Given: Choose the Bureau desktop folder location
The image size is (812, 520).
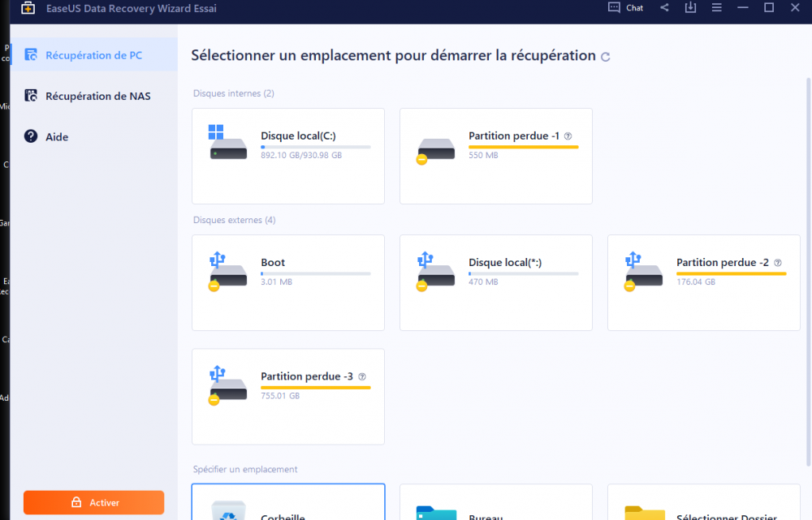Looking at the screenshot, I should tap(495, 503).
